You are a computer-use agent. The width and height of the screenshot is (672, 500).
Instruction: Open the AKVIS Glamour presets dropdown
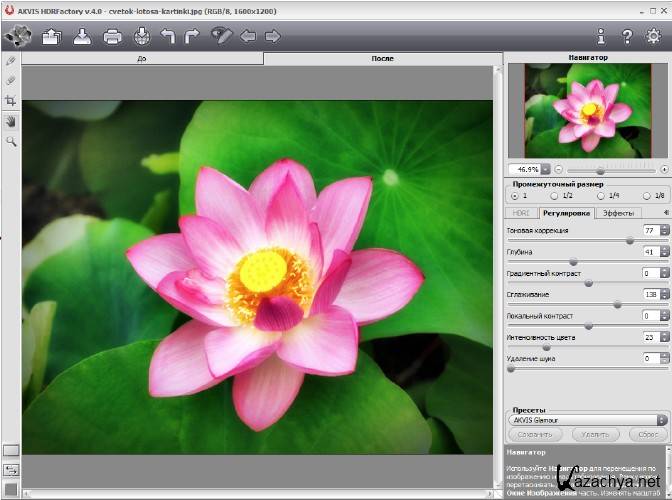pyautogui.click(x=586, y=420)
